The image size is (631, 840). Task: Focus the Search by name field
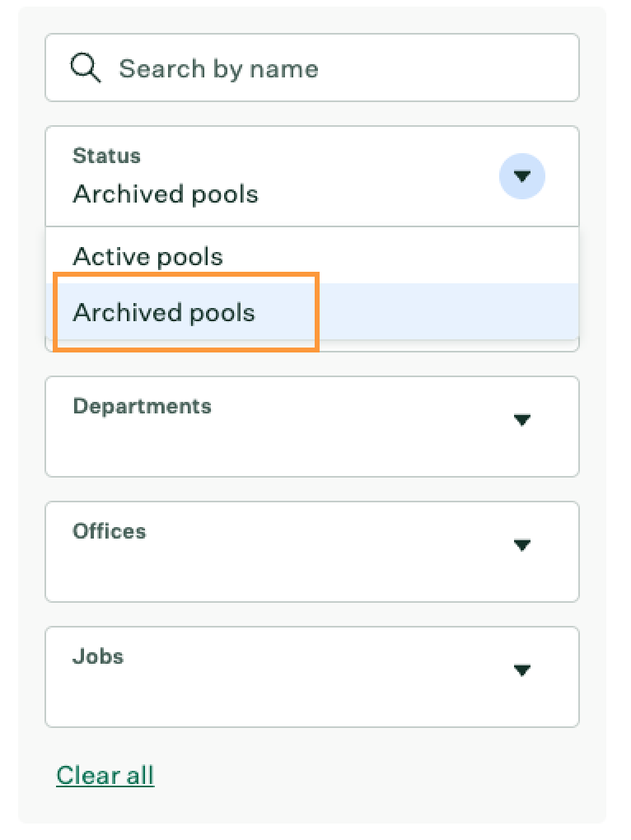pos(311,68)
